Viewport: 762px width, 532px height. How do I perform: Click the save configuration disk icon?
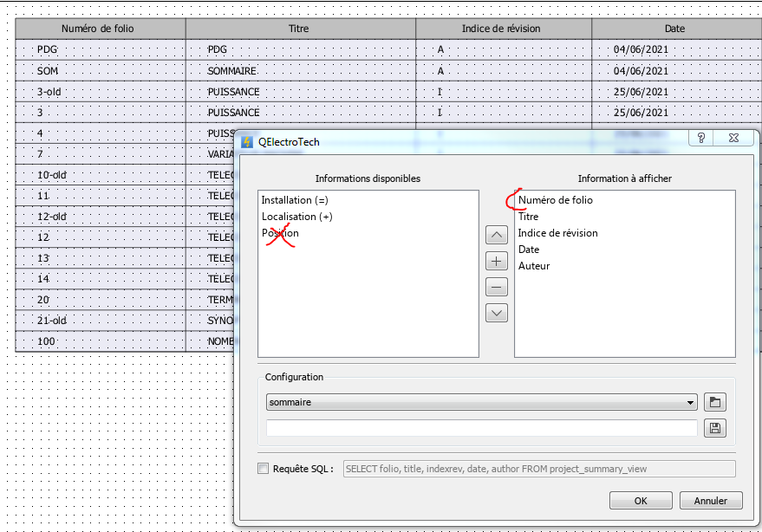click(715, 428)
